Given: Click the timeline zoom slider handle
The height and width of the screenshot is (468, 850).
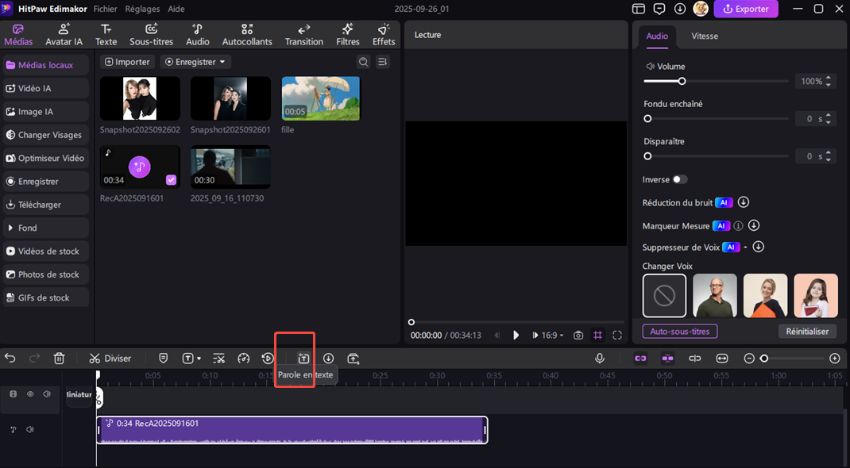Looking at the screenshot, I should pos(764,358).
